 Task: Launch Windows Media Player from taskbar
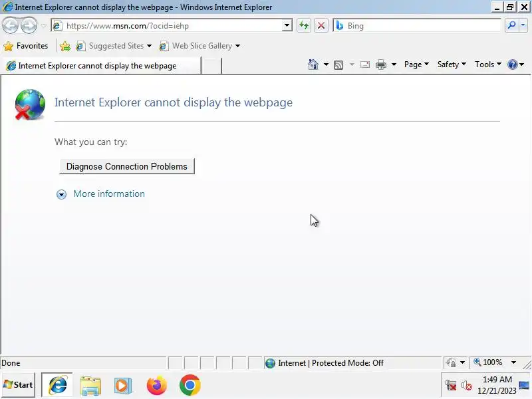click(122, 386)
